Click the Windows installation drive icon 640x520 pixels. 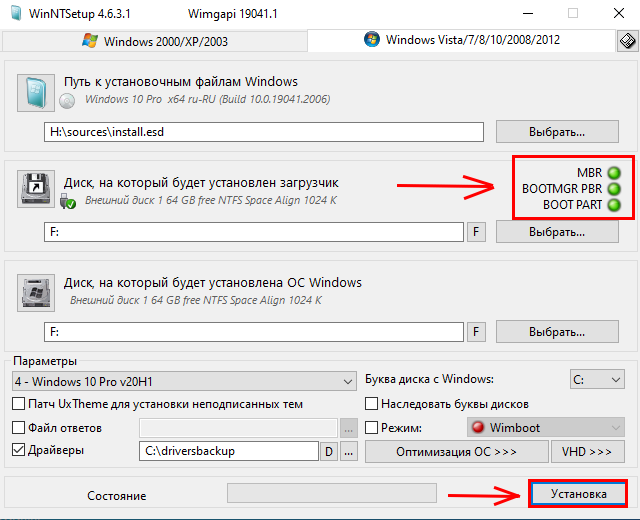(36, 293)
